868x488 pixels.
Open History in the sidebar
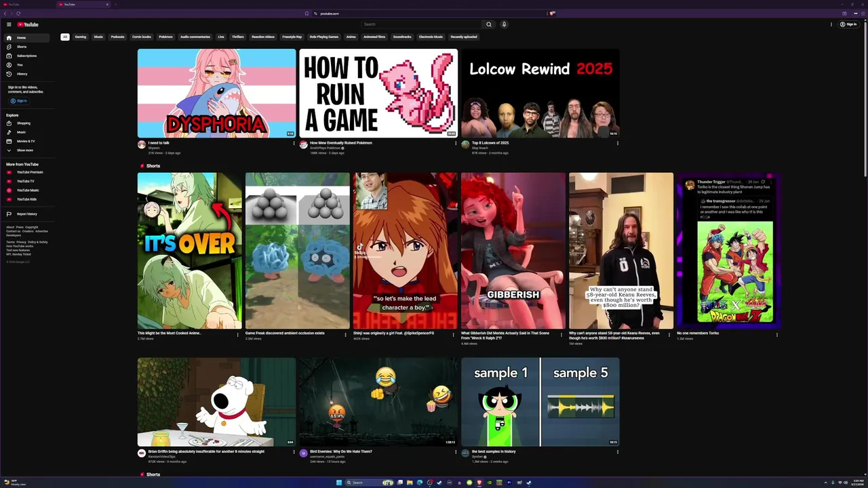pyautogui.click(x=26, y=74)
